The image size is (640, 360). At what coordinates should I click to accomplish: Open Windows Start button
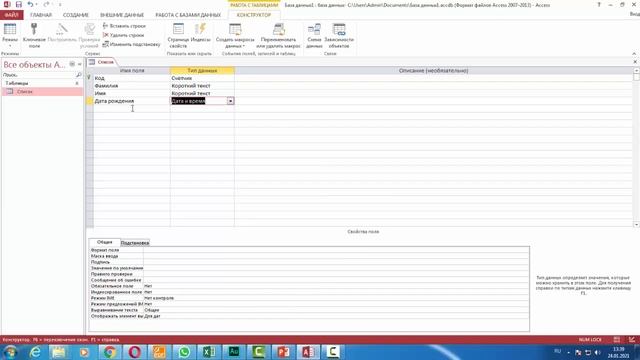click(x=10, y=352)
